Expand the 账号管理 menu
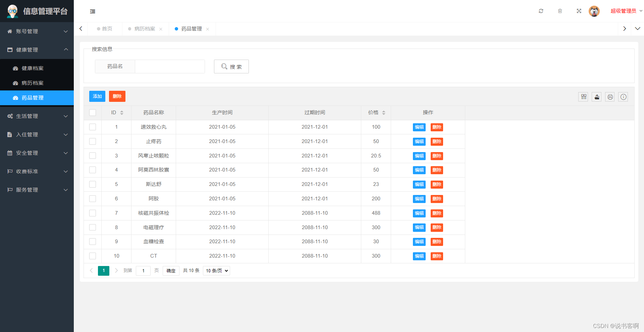Viewport: 644px width, 332px height. [x=37, y=31]
